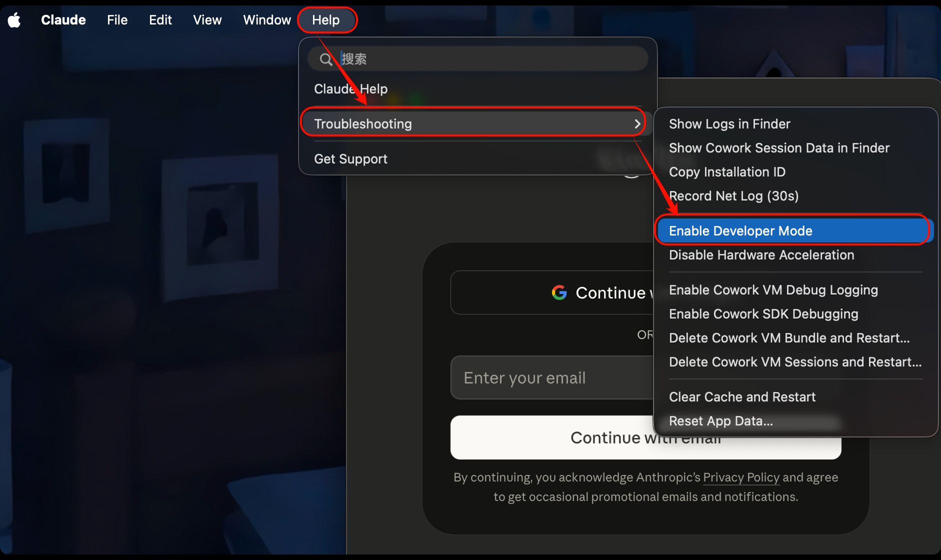Click the magnifier icon in Help search
This screenshot has height=560, width=941.
(326, 59)
